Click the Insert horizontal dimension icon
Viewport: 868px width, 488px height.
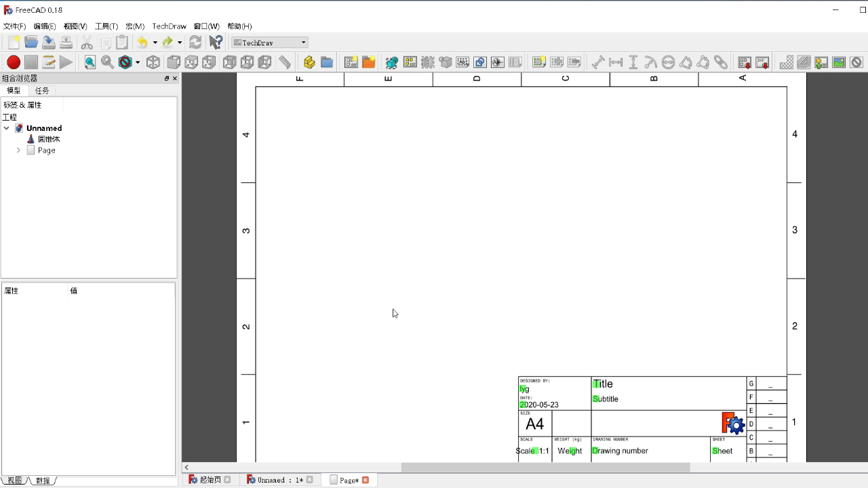tap(616, 62)
